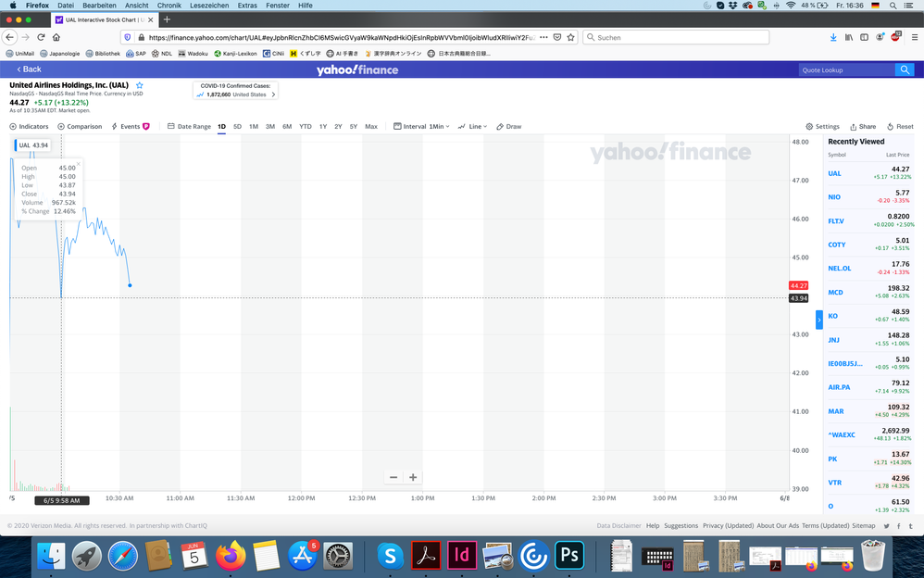
Task: Open the chart Settings gear
Action: (822, 127)
